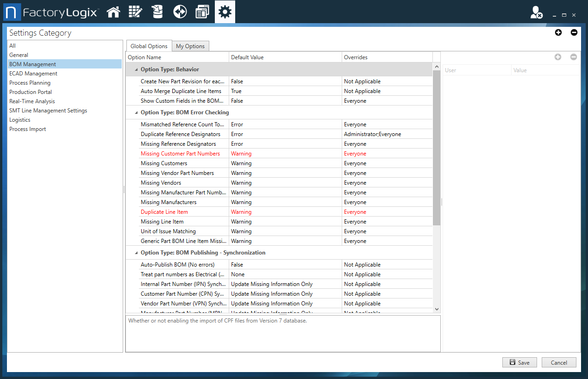Select the Settings gear toolbar icon
The height and width of the screenshot is (379, 588).
click(x=225, y=12)
